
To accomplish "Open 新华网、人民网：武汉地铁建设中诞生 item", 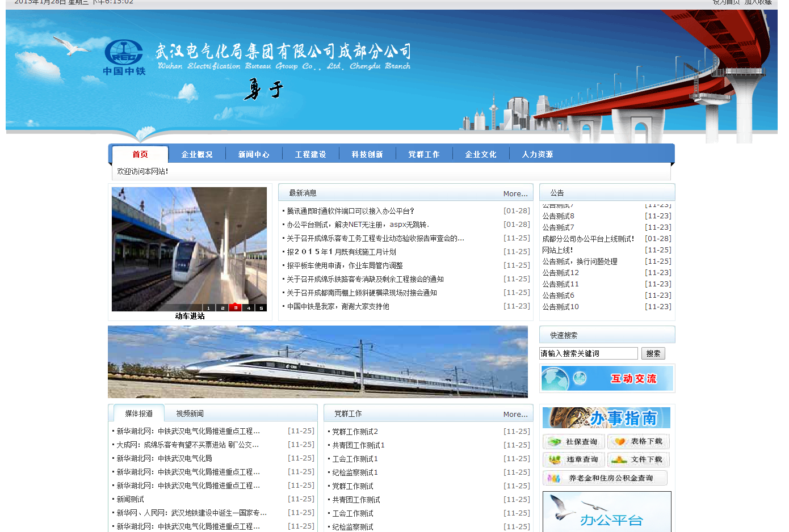I will [x=191, y=513].
